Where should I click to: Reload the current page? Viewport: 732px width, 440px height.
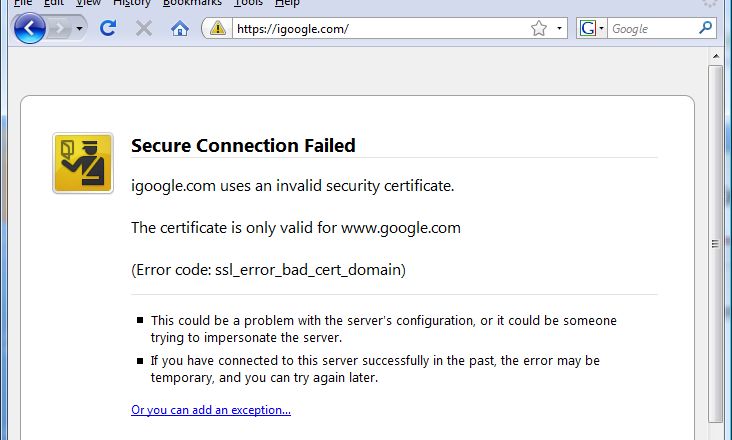coord(108,28)
